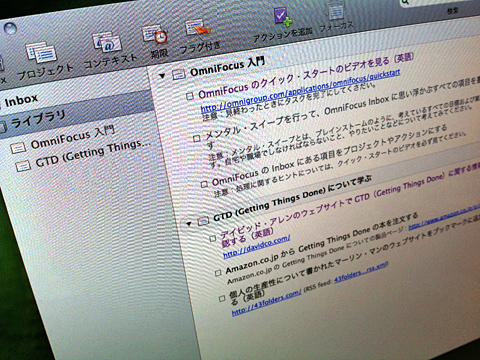Select OmniFocus 入門 project icon in sidebar

tap(18, 148)
